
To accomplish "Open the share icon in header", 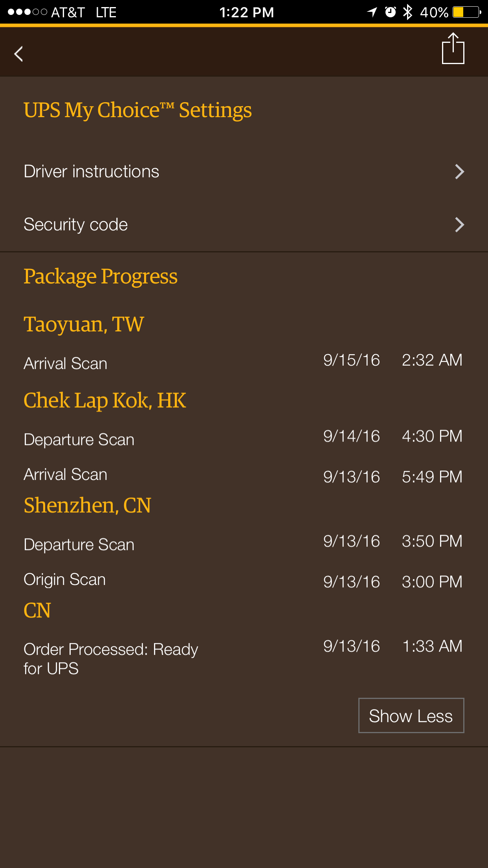I will point(453,49).
